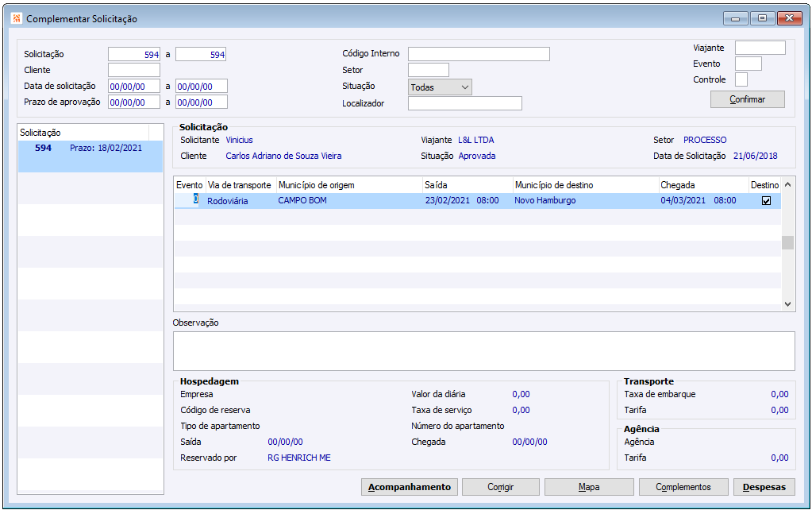Viewport: 812px width, 510px height.
Task: Open the Mapa button
Action: [x=589, y=487]
